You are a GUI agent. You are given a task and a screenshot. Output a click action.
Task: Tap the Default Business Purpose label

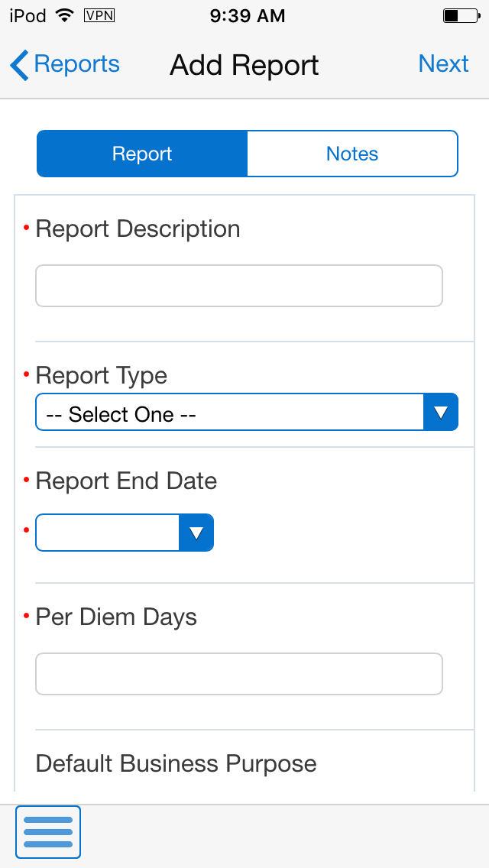pyautogui.click(x=176, y=764)
